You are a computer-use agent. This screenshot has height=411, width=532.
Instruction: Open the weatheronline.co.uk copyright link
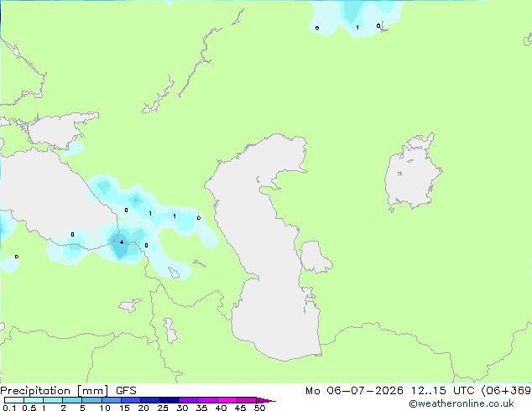[x=462, y=404]
